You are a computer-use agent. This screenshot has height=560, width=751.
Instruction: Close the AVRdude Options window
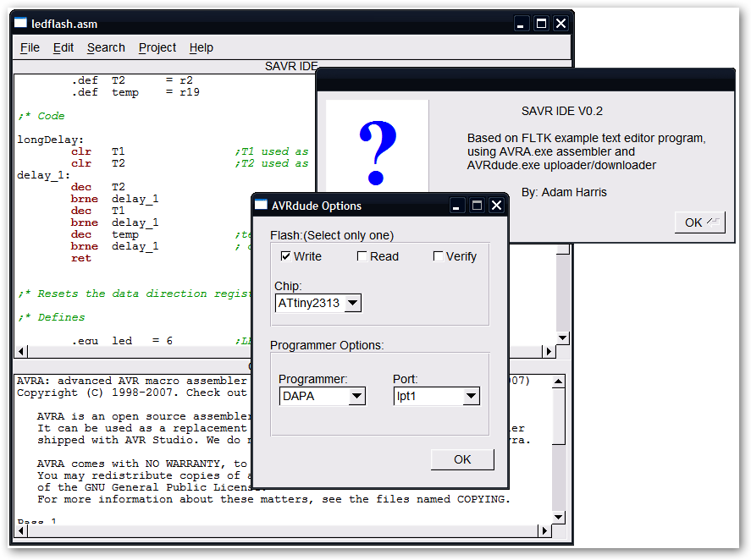[x=497, y=206]
